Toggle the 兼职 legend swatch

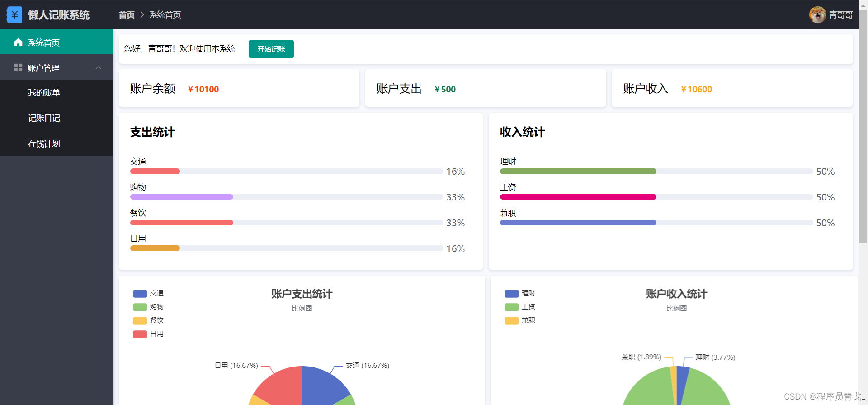(x=512, y=321)
